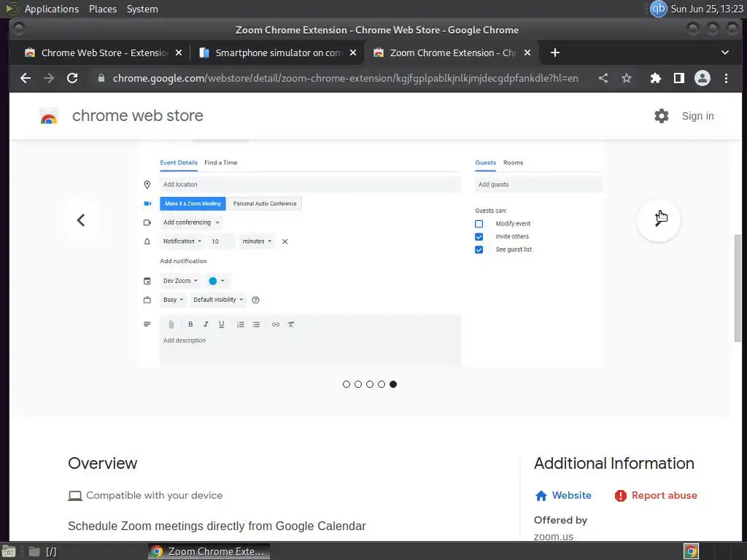Toggle the Modify event checkbox
Image resolution: width=747 pixels, height=560 pixels.
[x=479, y=224]
